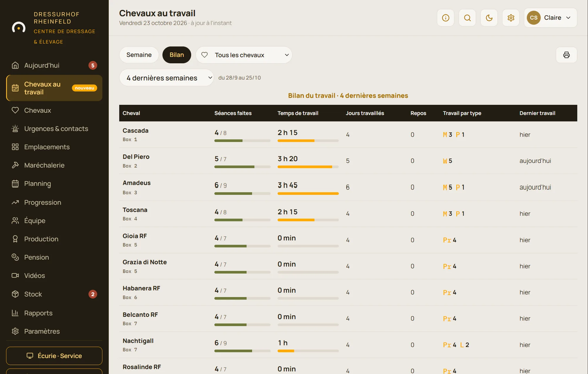588x374 pixels.
Task: Sort by Temps de travail column header
Action: [x=298, y=113]
